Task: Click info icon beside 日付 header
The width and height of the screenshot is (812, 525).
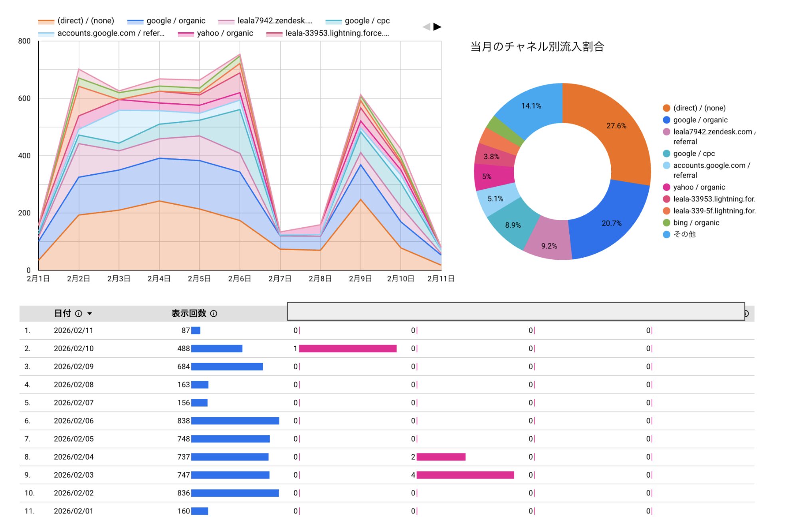Action: click(x=79, y=314)
